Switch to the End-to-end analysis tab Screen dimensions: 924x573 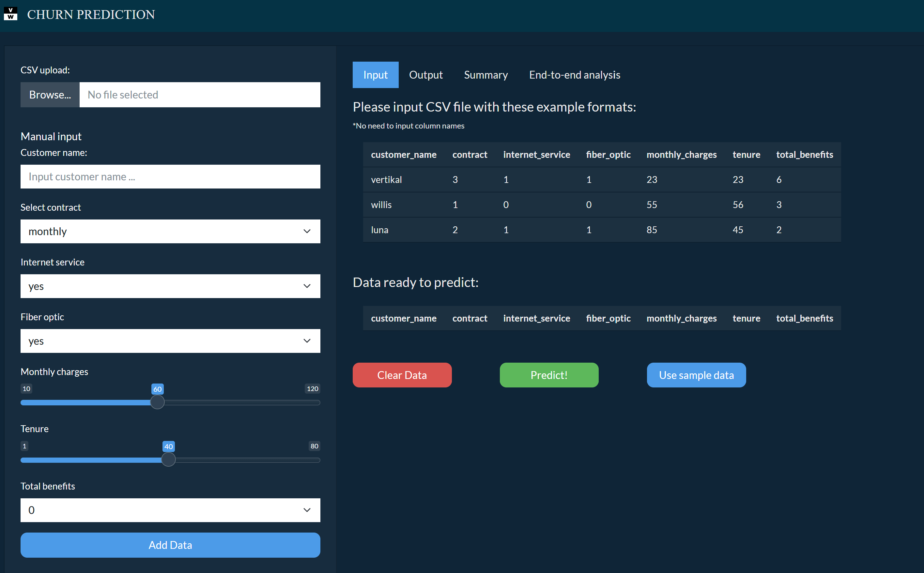tap(575, 75)
